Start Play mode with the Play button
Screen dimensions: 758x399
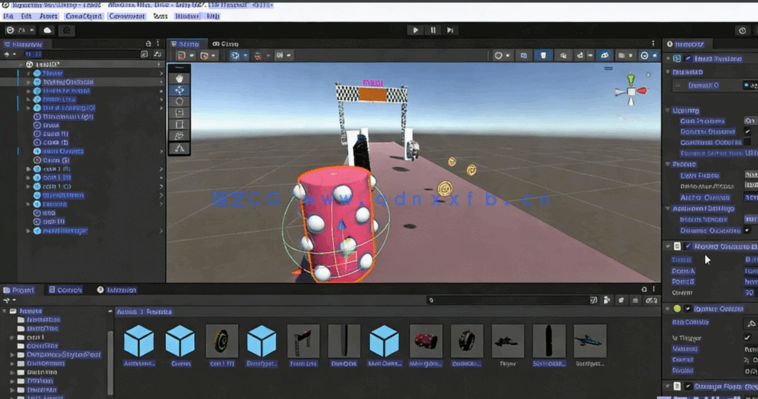[415, 30]
